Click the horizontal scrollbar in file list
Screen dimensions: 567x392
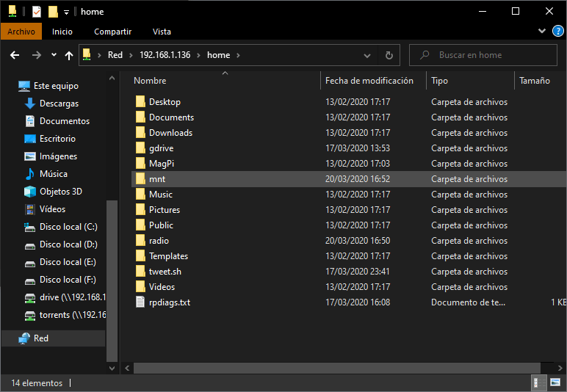coord(337,369)
